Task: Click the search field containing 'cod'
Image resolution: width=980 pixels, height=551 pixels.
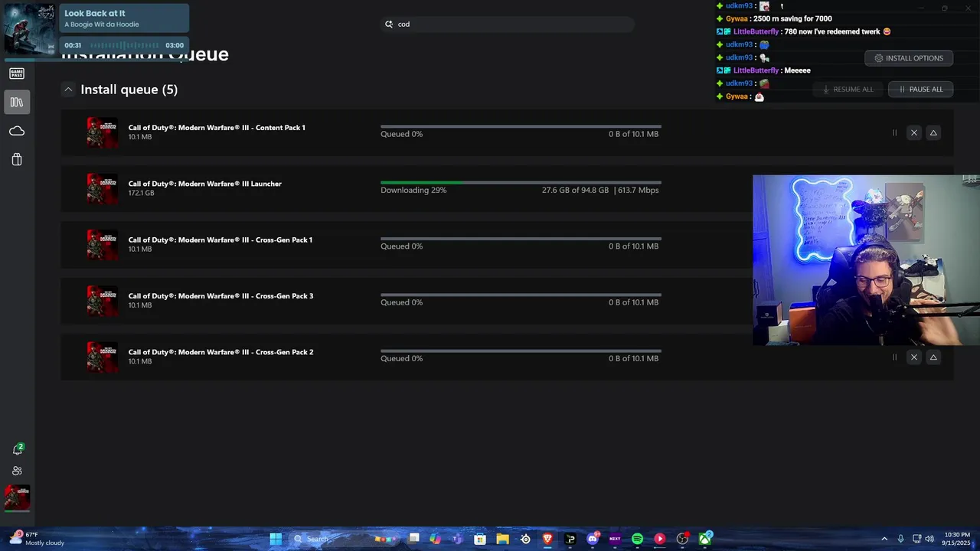Action: [508, 24]
